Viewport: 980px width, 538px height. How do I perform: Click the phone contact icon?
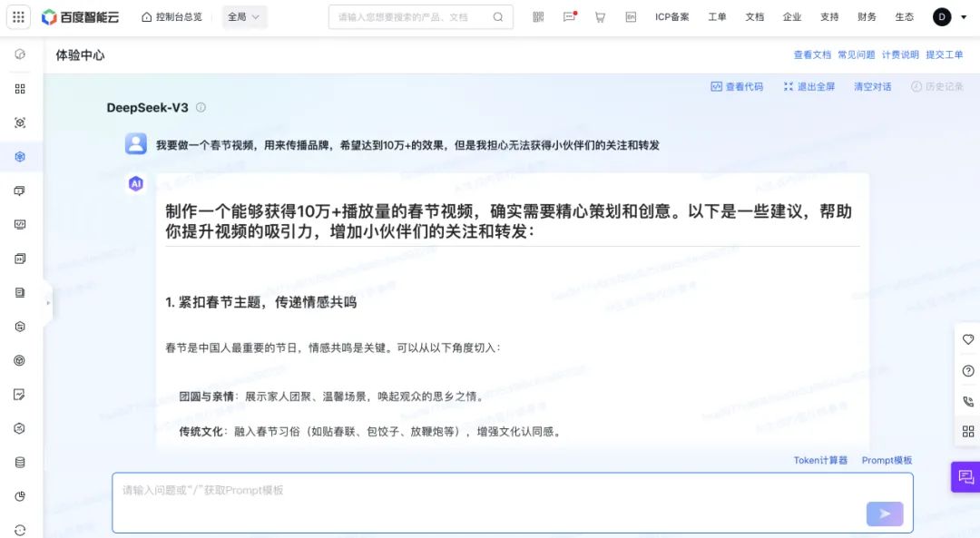click(x=968, y=401)
